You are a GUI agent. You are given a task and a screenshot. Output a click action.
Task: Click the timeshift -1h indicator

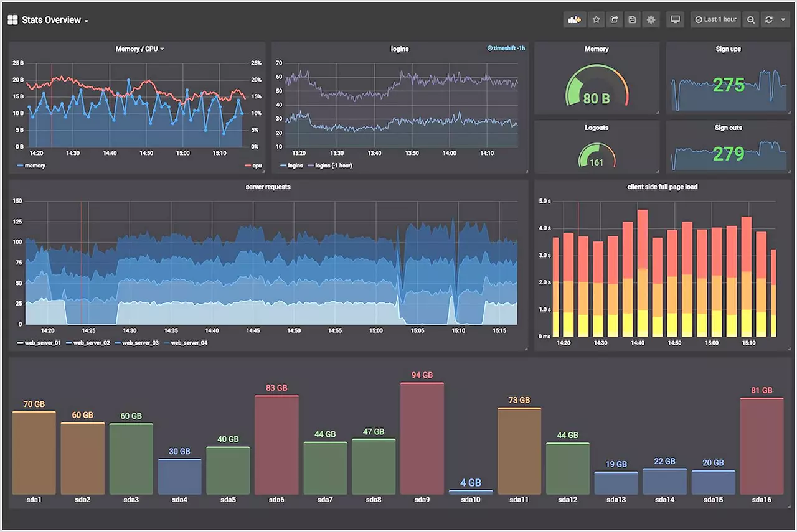coord(506,48)
